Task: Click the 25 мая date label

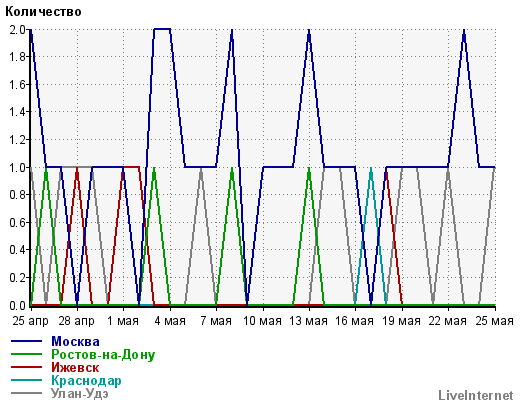Action: point(494,321)
